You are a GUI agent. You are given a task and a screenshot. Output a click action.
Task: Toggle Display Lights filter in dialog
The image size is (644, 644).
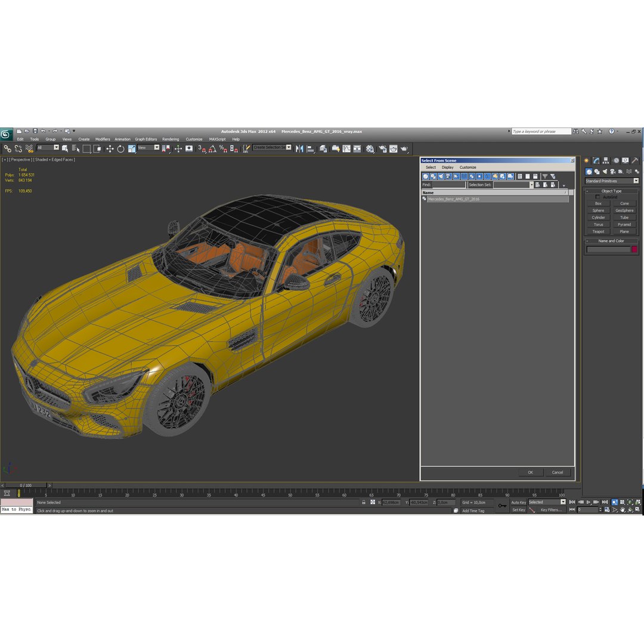tap(441, 176)
